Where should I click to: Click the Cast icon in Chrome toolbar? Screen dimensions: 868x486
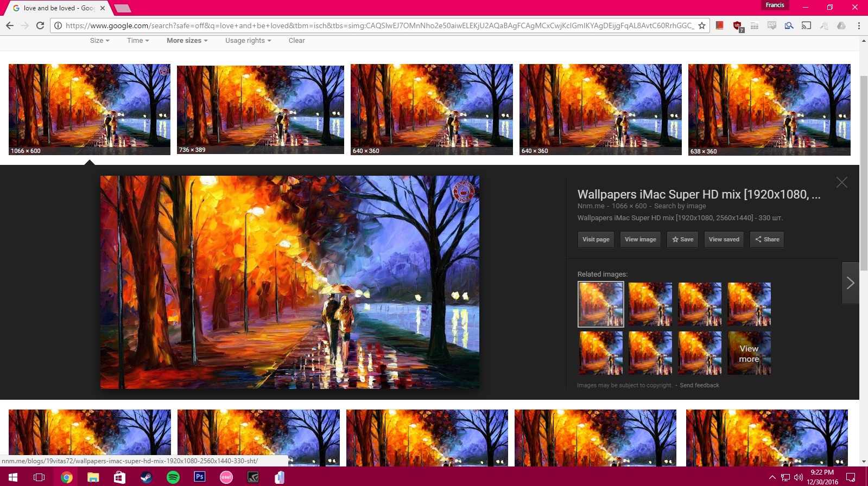click(x=807, y=25)
